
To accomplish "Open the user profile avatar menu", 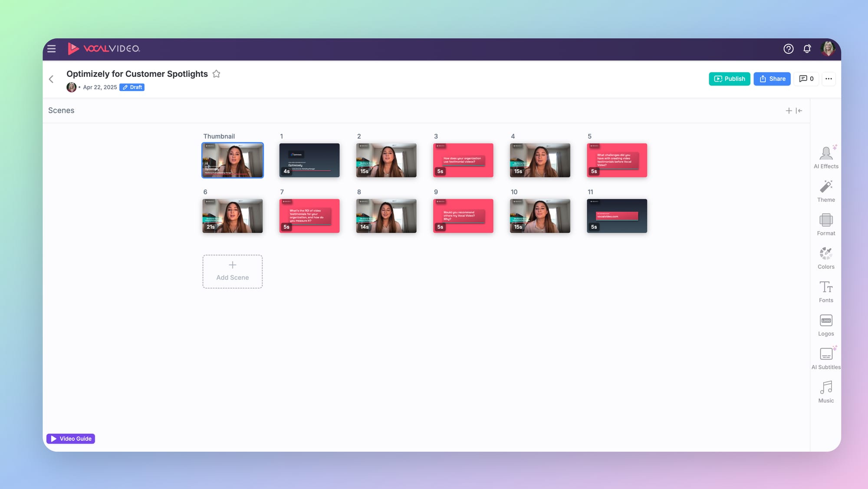I will (828, 49).
